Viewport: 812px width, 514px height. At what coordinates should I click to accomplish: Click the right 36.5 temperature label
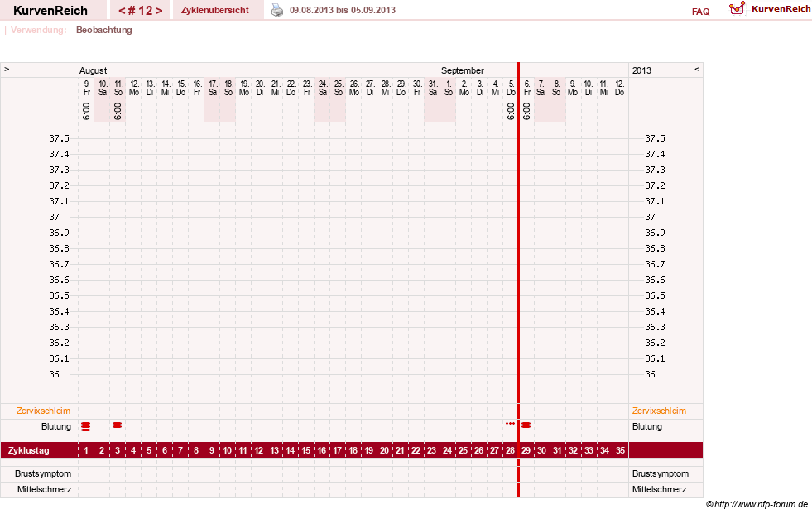(655, 295)
